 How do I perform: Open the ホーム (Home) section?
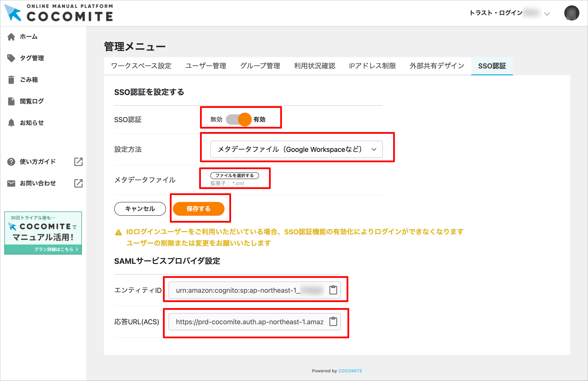point(28,37)
